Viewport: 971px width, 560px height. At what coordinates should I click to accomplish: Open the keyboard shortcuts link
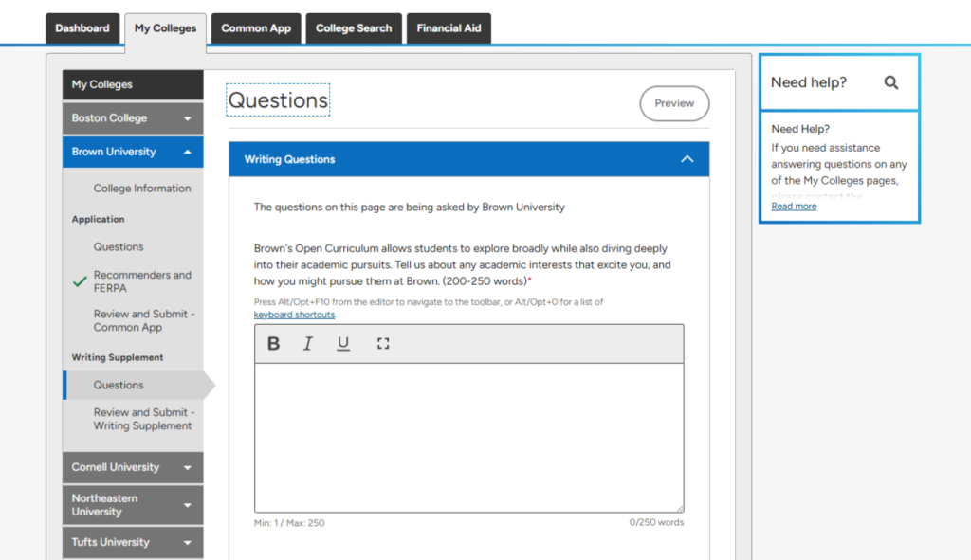tap(294, 315)
